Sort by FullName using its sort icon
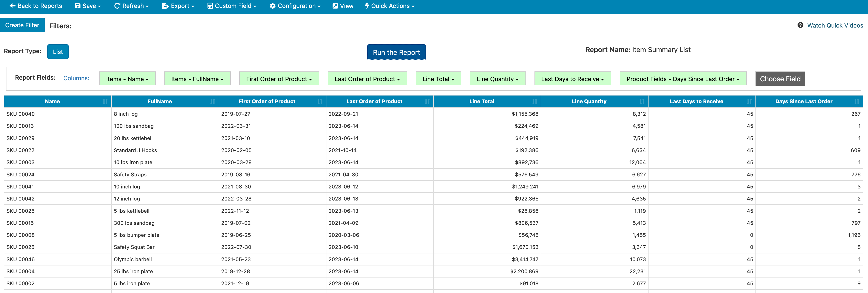Viewport: 868px width, 293px height. (212, 101)
